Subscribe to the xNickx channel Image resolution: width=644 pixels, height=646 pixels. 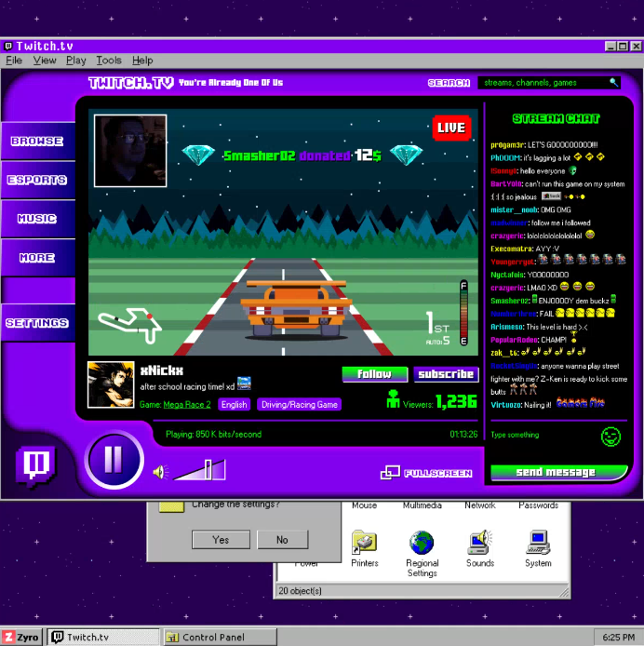[446, 374]
